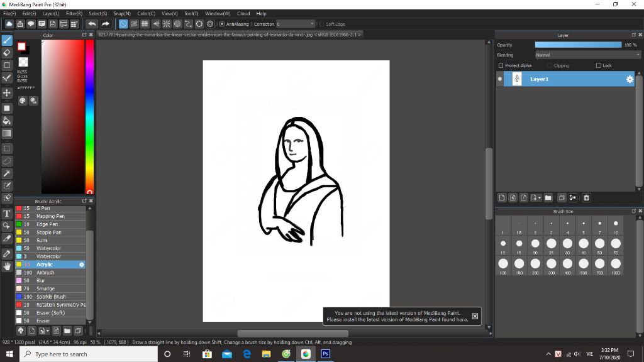Enable the grid snap guide

pos(145,24)
